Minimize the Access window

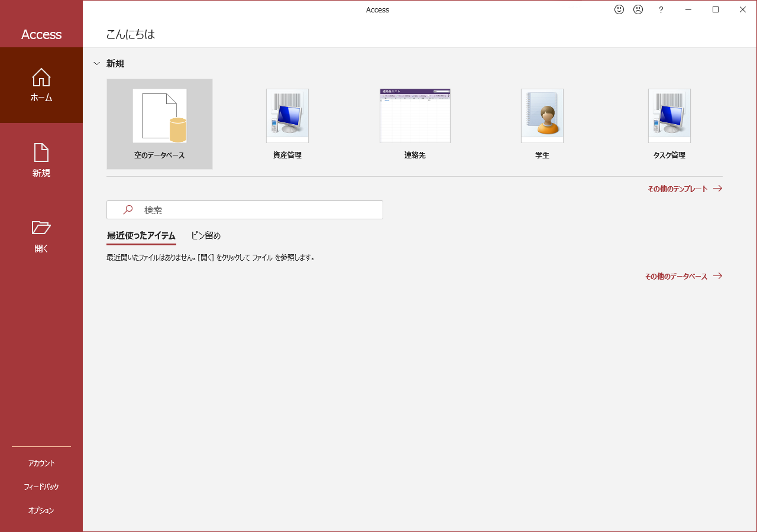(x=688, y=9)
